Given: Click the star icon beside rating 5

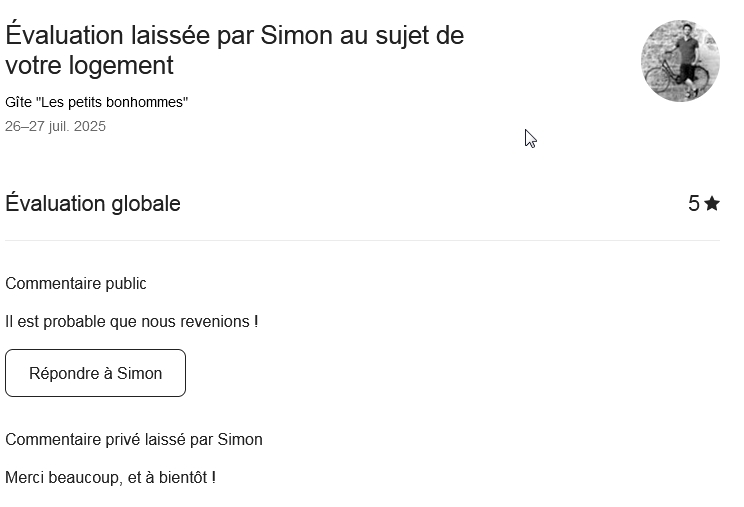Looking at the screenshot, I should point(712,204).
